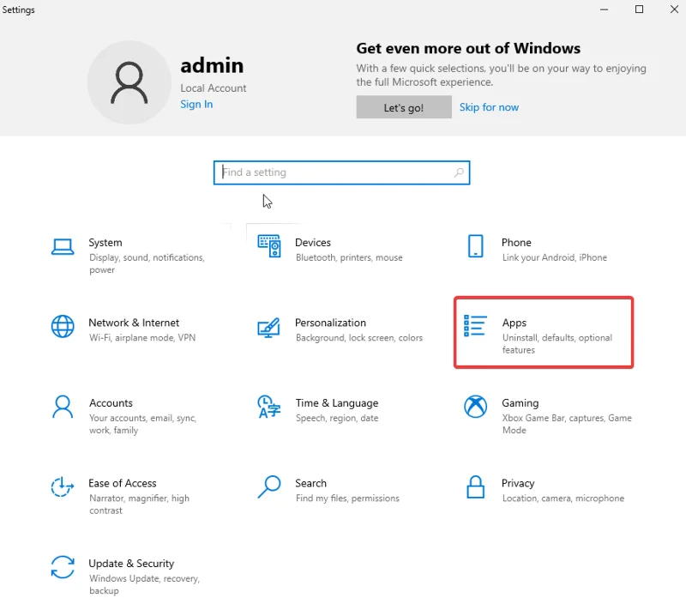Open the Gaming Xbox icon
This screenshot has width=686, height=616.
[x=476, y=407]
